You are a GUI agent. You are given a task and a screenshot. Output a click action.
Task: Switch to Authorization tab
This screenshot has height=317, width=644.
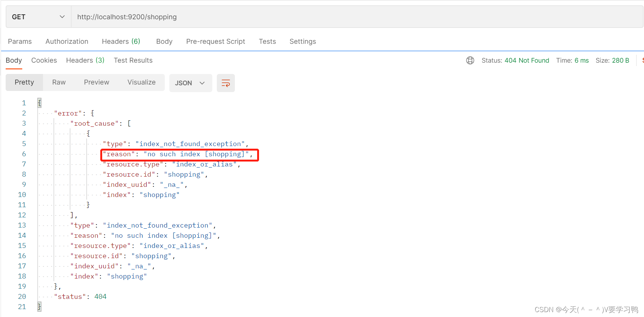(x=67, y=42)
